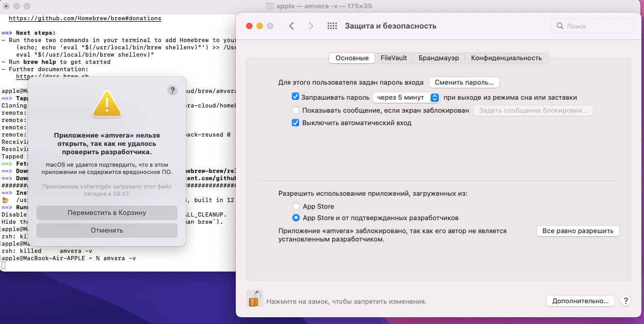
Task: Click the question mark help in alert dialog
Action: pyautogui.click(x=172, y=90)
